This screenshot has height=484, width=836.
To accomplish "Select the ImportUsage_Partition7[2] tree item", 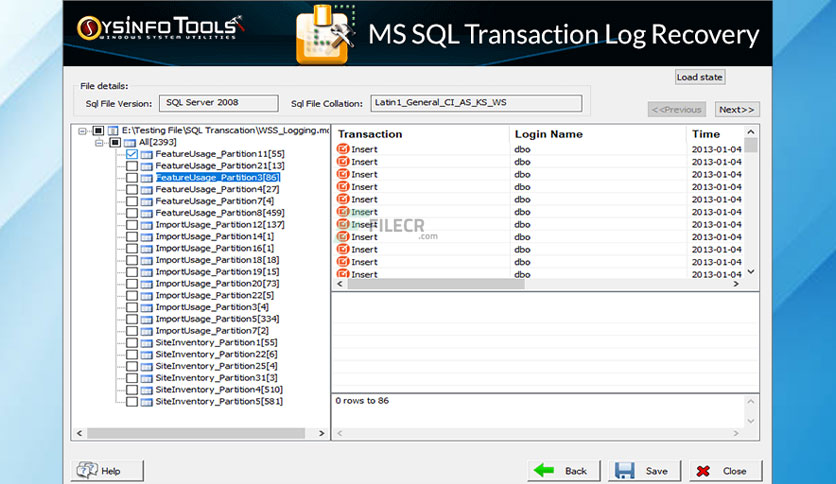I will click(212, 330).
